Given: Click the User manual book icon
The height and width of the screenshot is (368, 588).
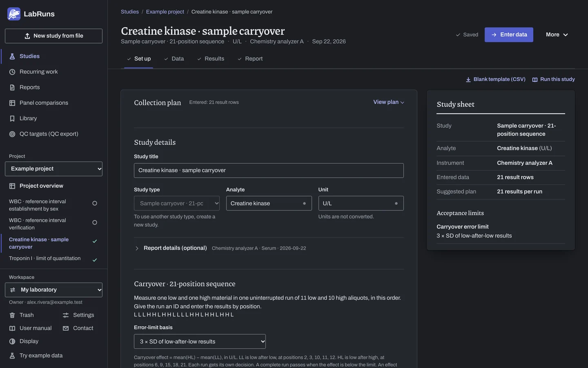Looking at the screenshot, I should pos(12,328).
